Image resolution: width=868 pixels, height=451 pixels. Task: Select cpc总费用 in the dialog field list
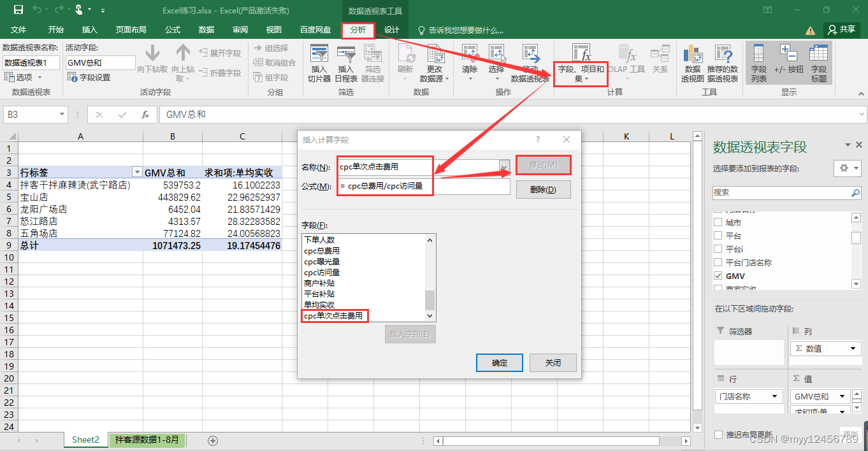[x=322, y=251]
